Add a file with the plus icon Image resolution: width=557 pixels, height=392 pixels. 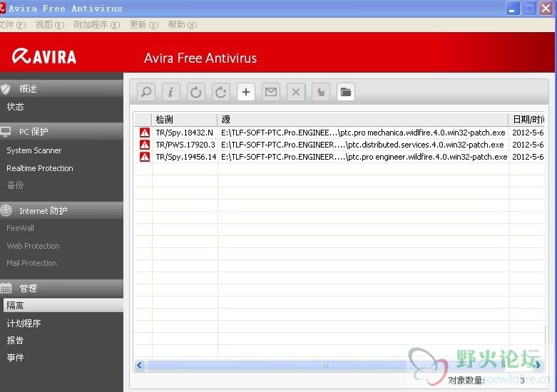[246, 93]
